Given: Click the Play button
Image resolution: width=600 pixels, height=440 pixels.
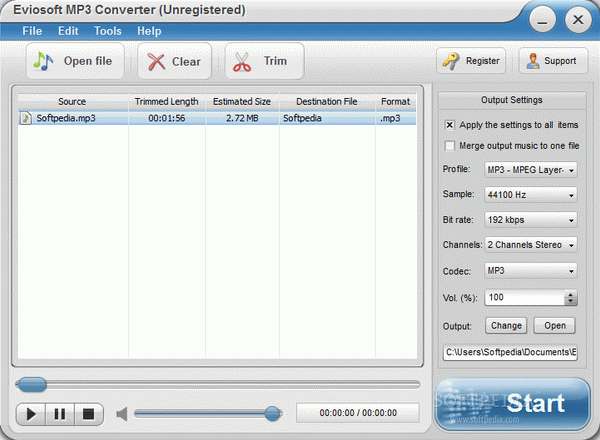Looking at the screenshot, I should [31, 414].
